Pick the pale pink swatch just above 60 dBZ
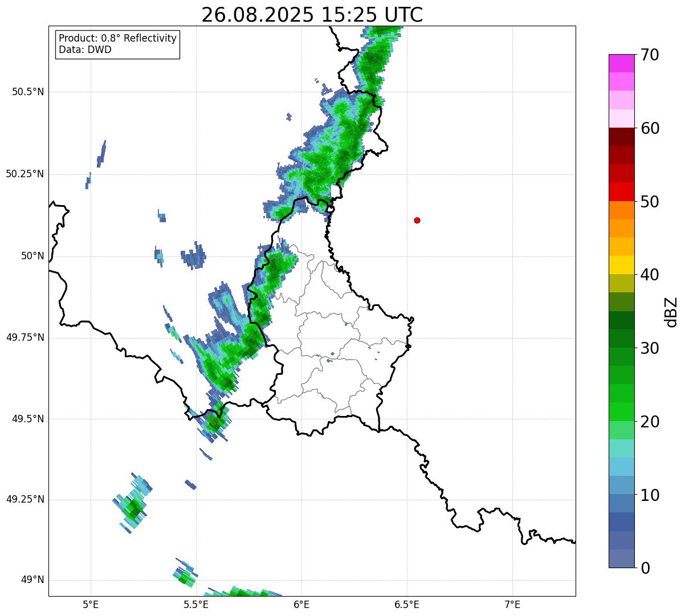 coord(622,119)
